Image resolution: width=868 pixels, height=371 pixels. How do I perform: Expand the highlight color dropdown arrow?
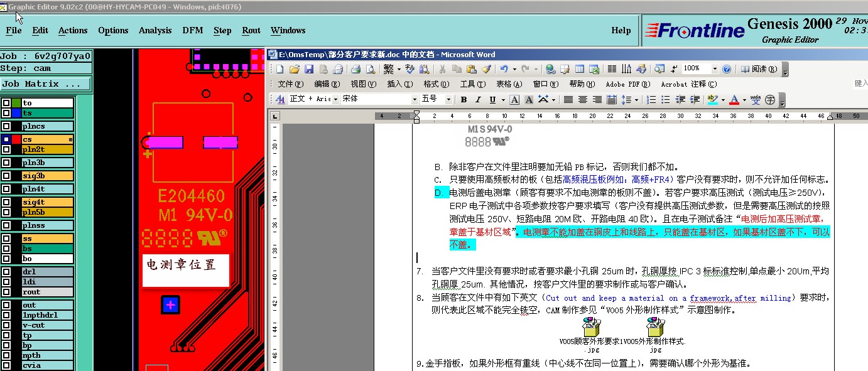pyautogui.click(x=723, y=99)
